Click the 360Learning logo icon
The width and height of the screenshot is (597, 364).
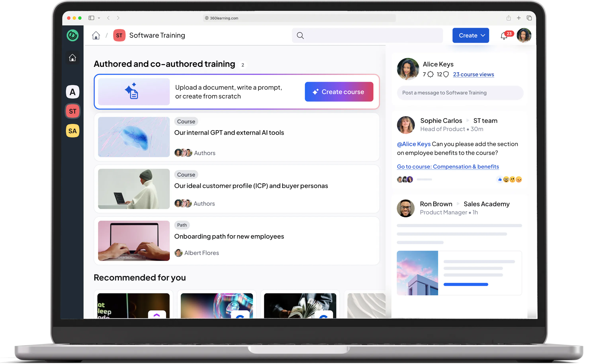pyautogui.click(x=72, y=36)
